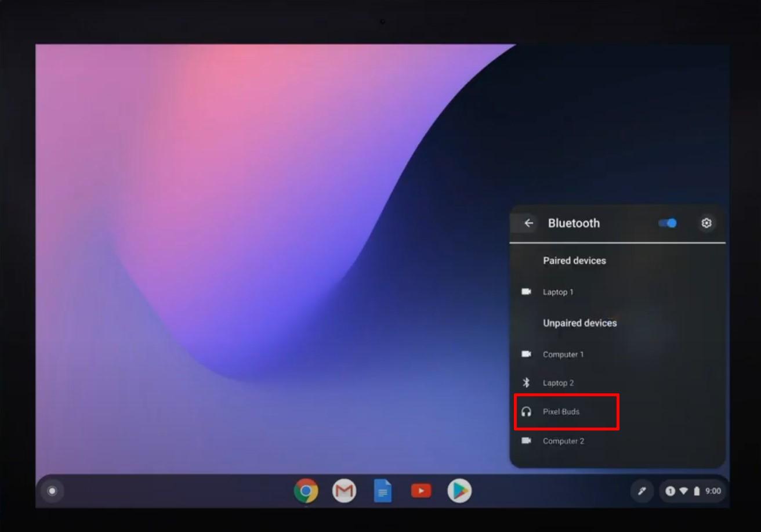The height and width of the screenshot is (532, 761).
Task: Click the battery icon in status tray
Action: coord(697,491)
